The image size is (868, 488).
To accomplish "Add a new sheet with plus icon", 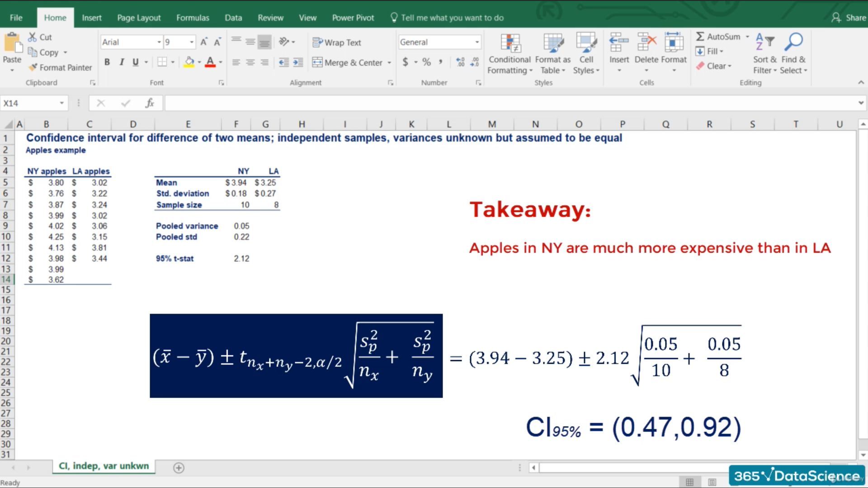I will tap(179, 468).
